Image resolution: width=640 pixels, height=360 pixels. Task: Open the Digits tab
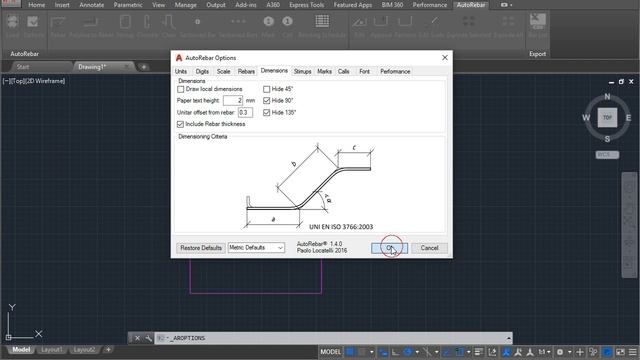pos(202,71)
